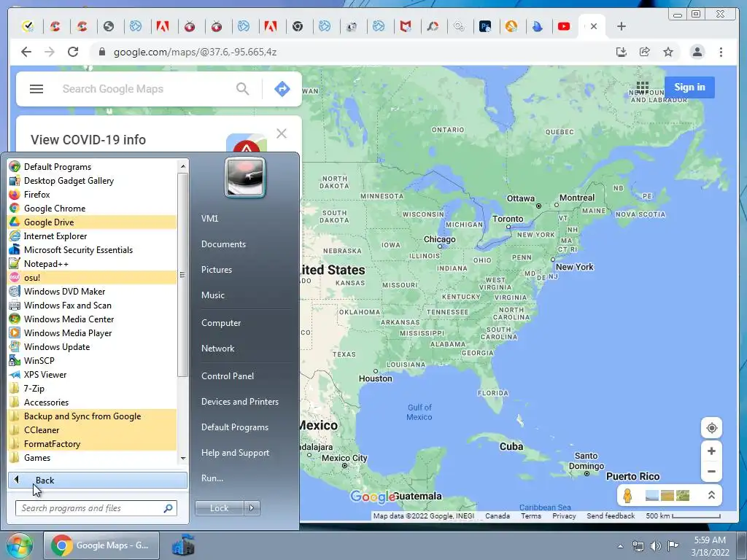This screenshot has width=747, height=560.
Task: Open Firefox from the Start menu list
Action: 36,194
